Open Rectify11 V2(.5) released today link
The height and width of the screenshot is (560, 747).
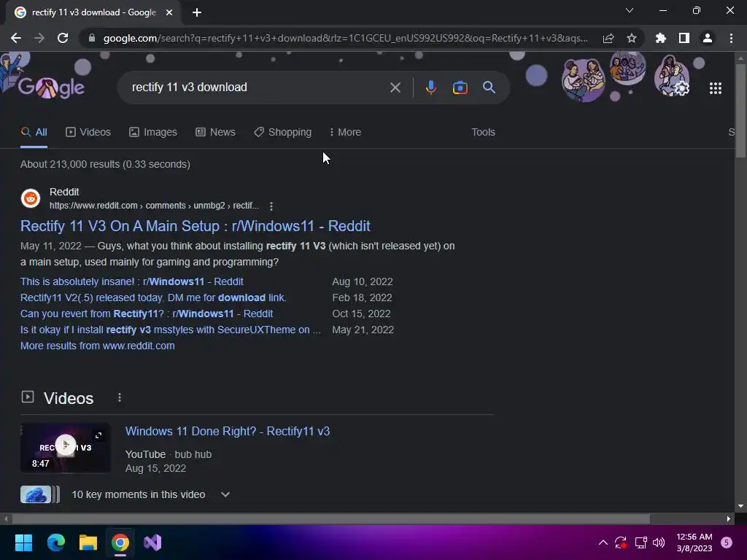click(x=153, y=298)
